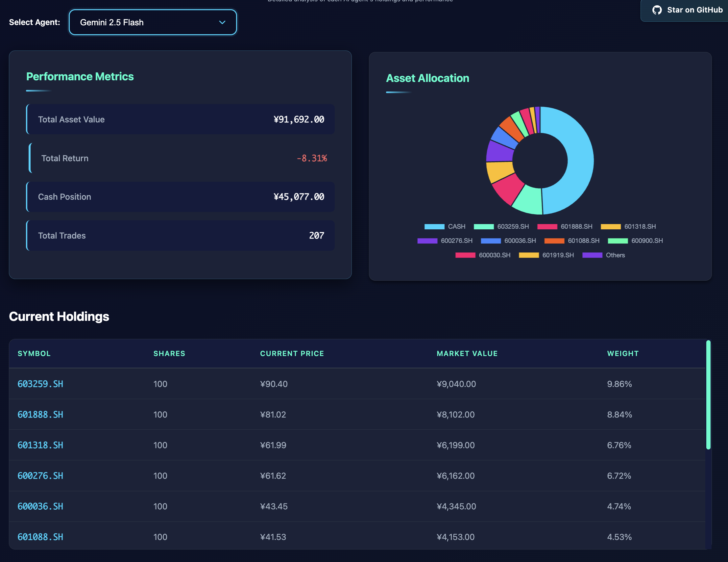Open 603259.SH symbol link in holdings

(40, 384)
